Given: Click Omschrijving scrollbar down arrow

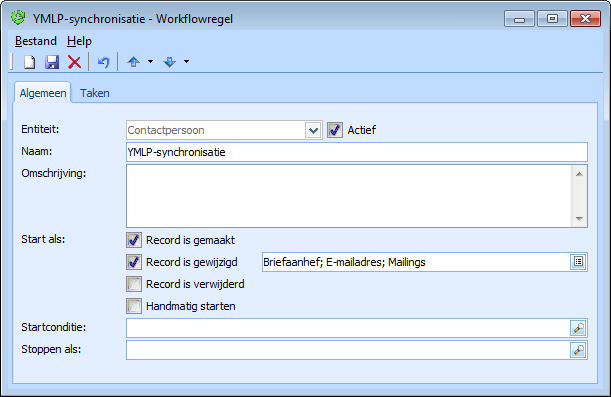Looking at the screenshot, I should tap(579, 219).
